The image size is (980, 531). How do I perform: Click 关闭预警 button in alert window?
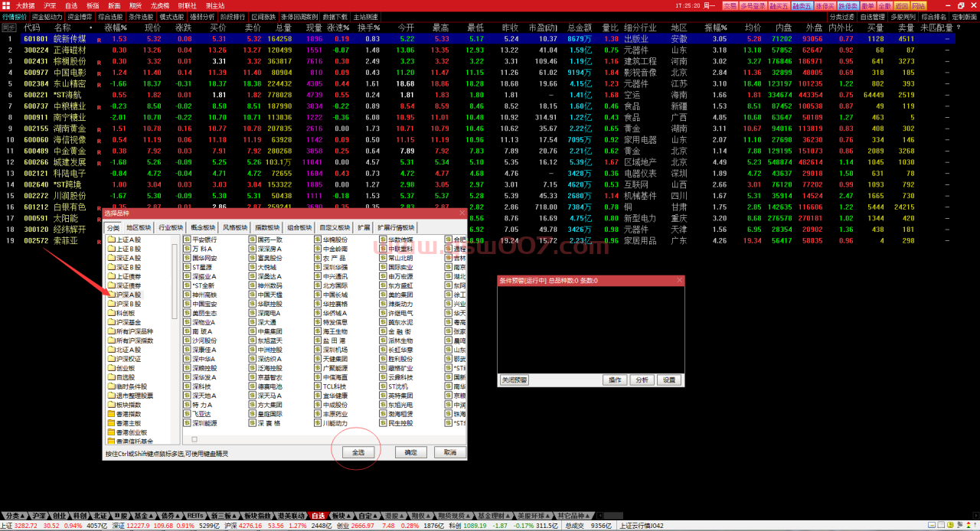(x=514, y=380)
